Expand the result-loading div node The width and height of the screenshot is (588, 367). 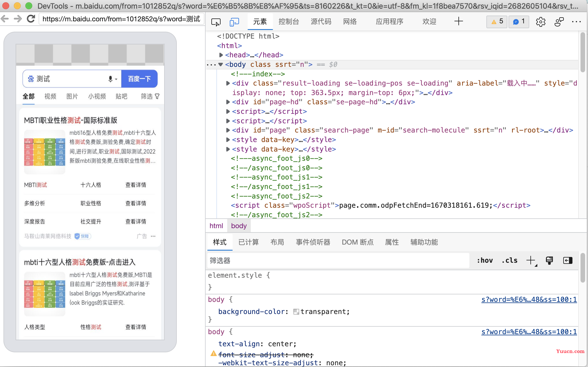click(228, 83)
